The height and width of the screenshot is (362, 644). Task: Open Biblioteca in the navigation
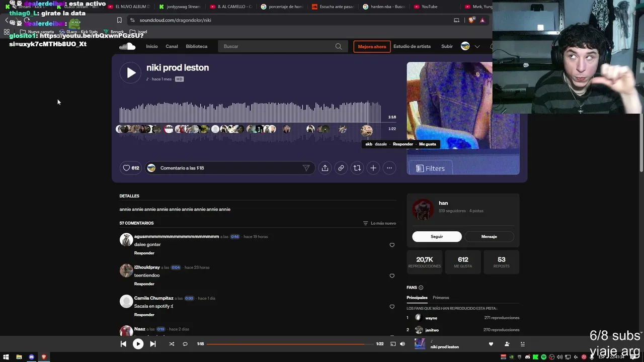(x=197, y=46)
